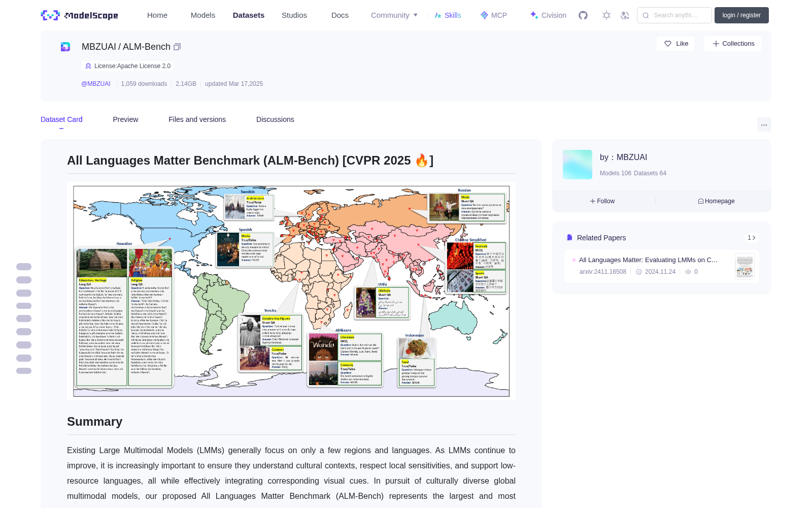This screenshot has height=508, width=812.
Task: Open the MBZUAI Homepage link
Action: click(716, 201)
